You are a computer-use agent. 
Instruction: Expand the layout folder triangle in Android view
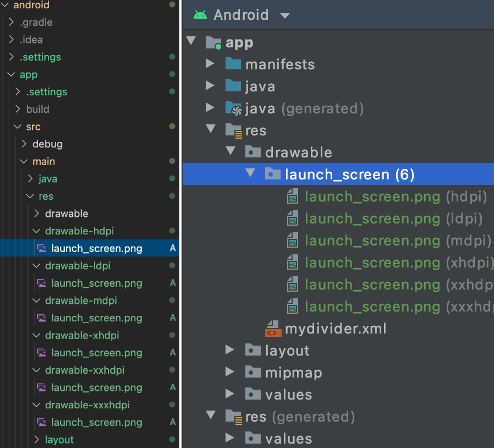coord(230,349)
